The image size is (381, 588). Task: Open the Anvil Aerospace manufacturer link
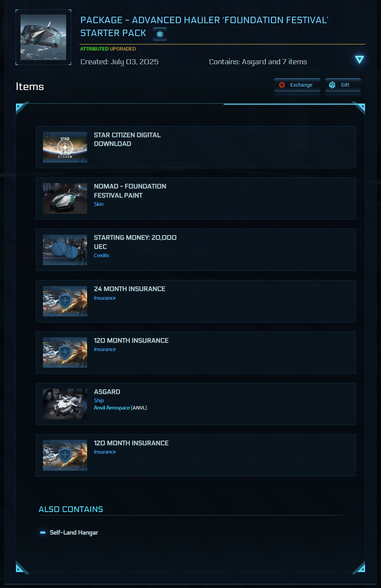coord(112,408)
